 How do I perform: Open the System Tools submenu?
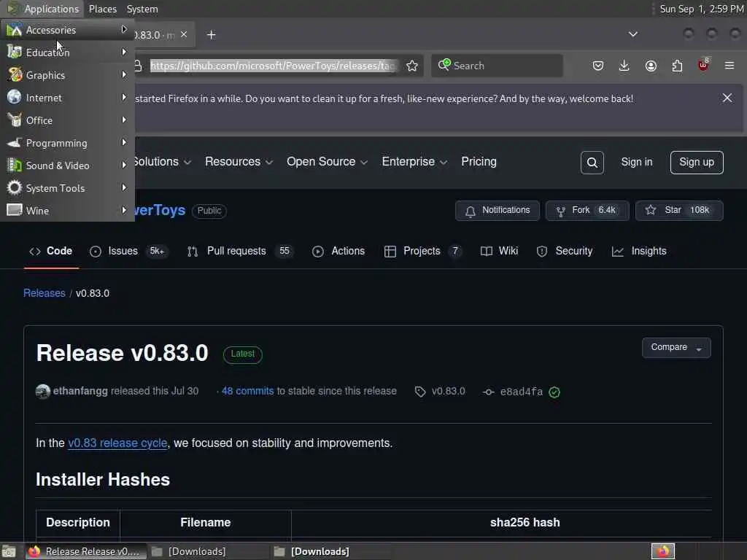click(x=67, y=187)
